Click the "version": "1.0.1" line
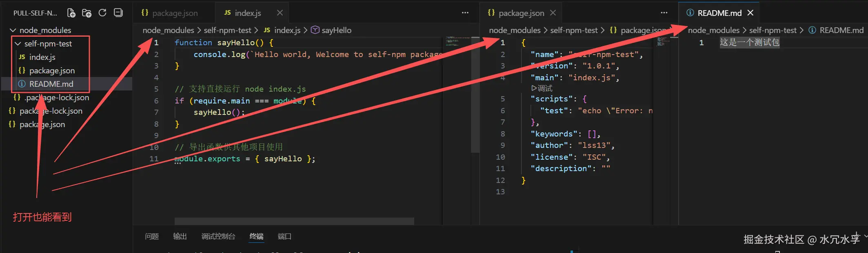This screenshot has width=868, height=253. [x=575, y=66]
